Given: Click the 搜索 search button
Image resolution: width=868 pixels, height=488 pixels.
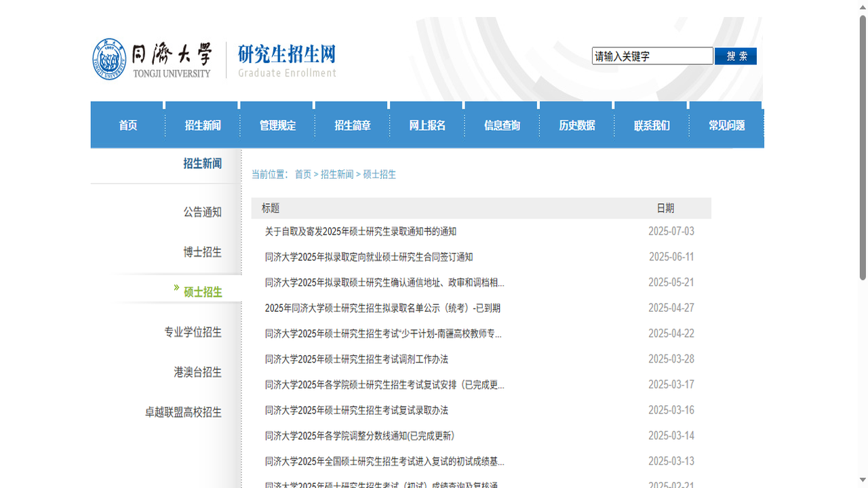Looking at the screenshot, I should (735, 56).
